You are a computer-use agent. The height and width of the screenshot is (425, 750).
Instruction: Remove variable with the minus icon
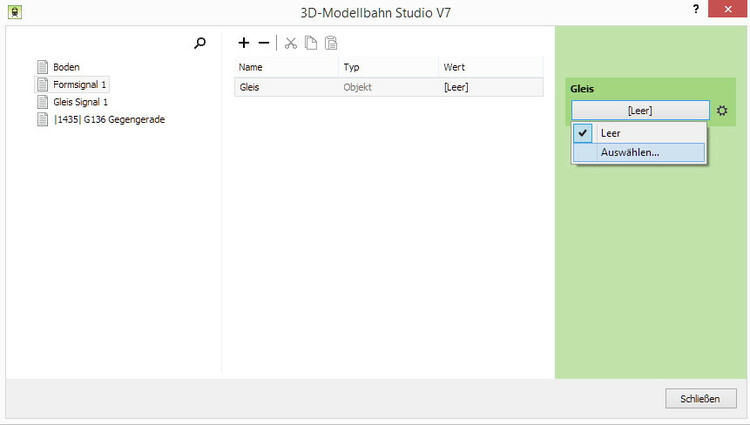click(264, 43)
